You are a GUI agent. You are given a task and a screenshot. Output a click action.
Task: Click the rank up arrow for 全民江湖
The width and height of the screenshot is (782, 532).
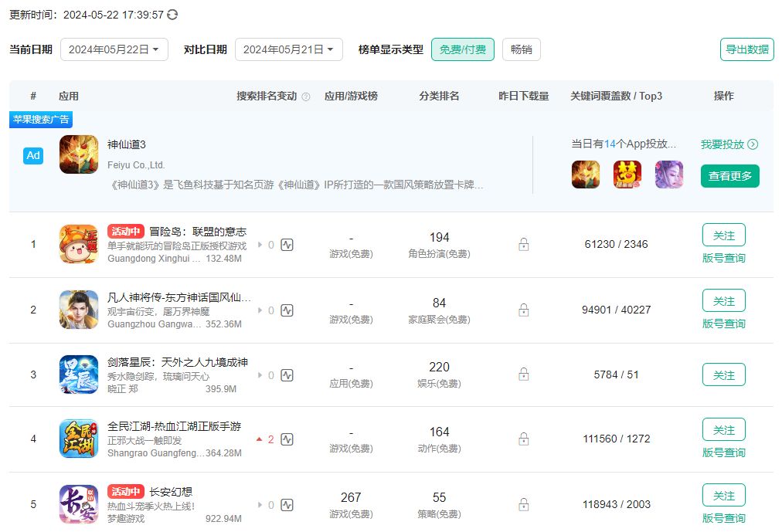260,439
